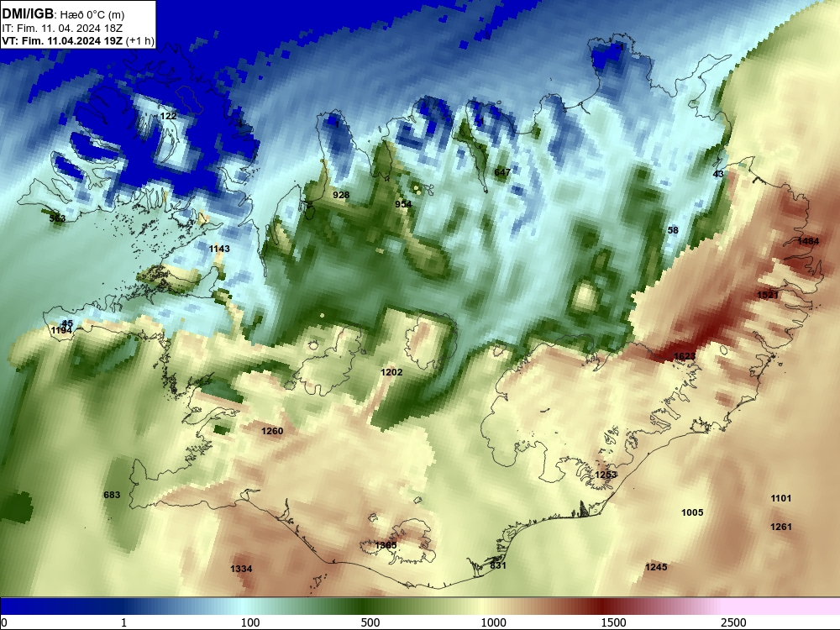The height and width of the screenshot is (630, 840).
Task: Click the legend tick label 0
Action: click(x=4, y=622)
